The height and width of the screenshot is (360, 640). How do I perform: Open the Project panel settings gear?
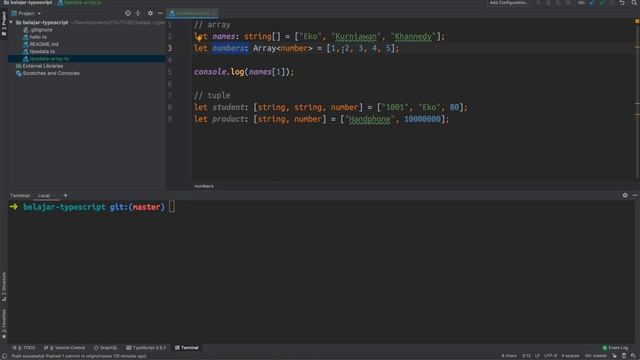[x=150, y=13]
